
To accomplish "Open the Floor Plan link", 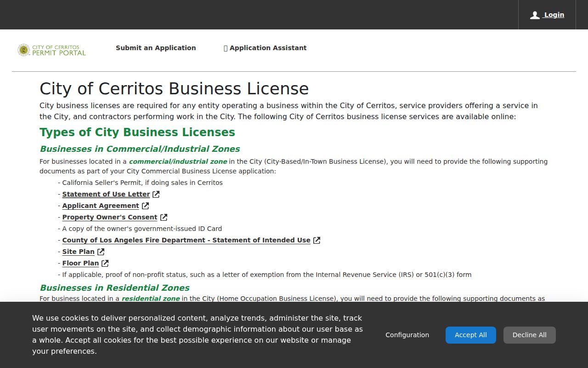I will (80, 263).
